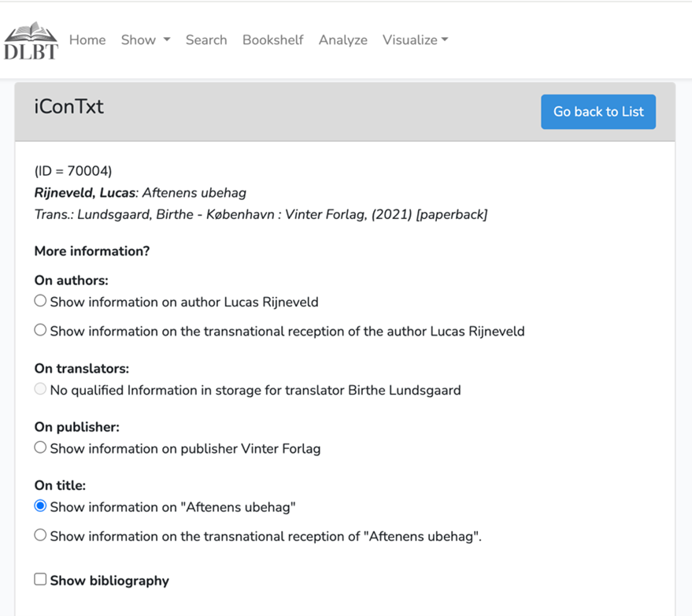
Task: Click the translator and publisher citation line
Action: point(261,214)
